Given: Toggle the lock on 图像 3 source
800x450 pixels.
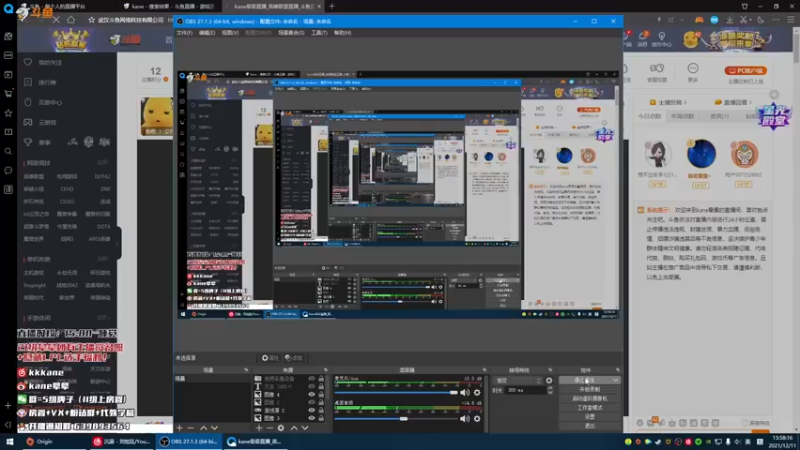Looking at the screenshot, I should coord(321,418).
